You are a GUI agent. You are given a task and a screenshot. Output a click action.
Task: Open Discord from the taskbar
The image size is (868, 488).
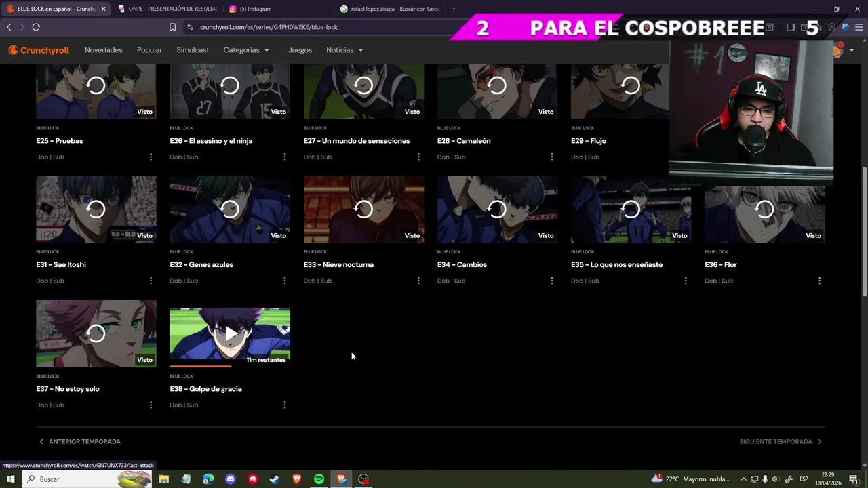pyautogui.click(x=231, y=479)
